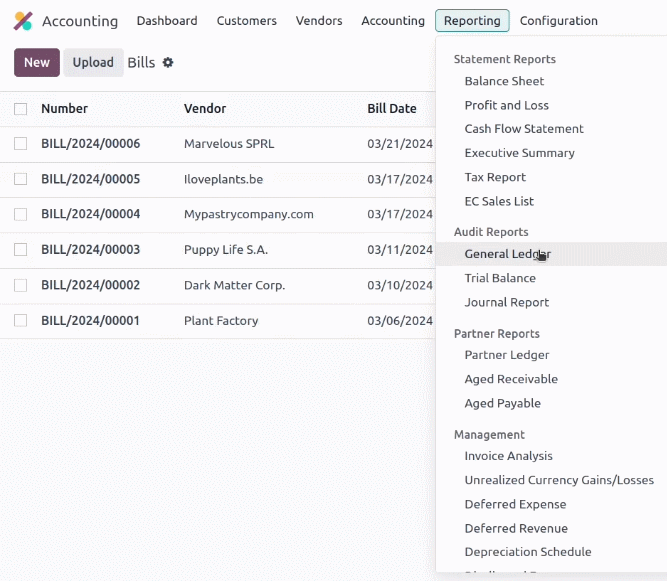The image size is (667, 581).
Task: Click vendor Mypastrycompany.com
Action: (248, 214)
